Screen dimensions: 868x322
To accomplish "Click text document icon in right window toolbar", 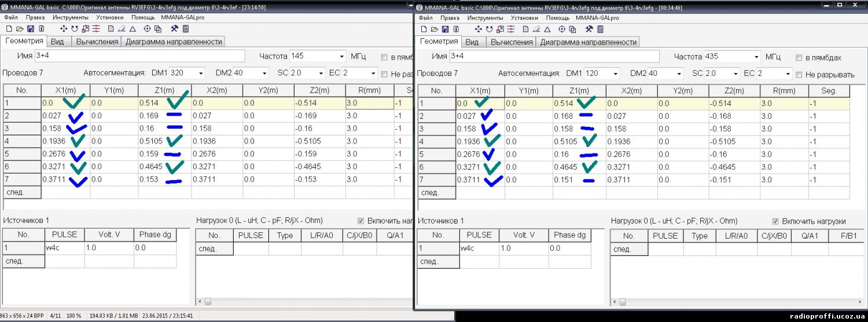I will 525,30.
